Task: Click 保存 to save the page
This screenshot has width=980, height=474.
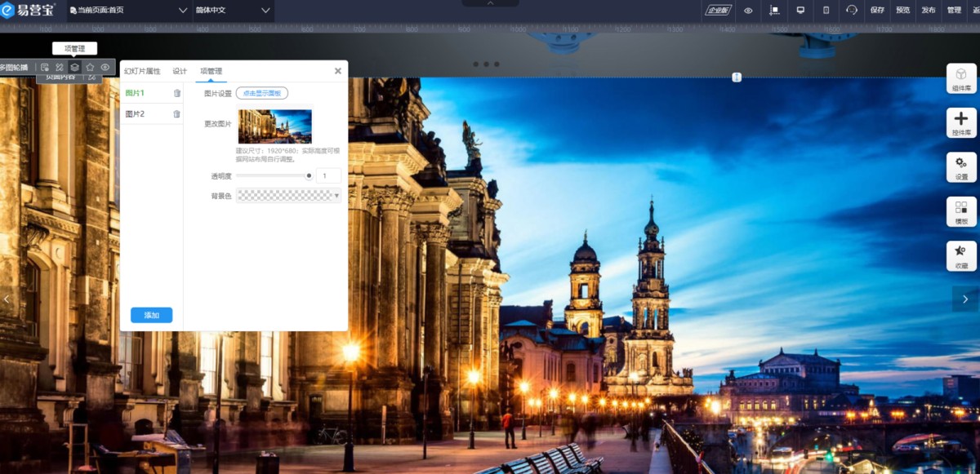Action: pos(877,11)
